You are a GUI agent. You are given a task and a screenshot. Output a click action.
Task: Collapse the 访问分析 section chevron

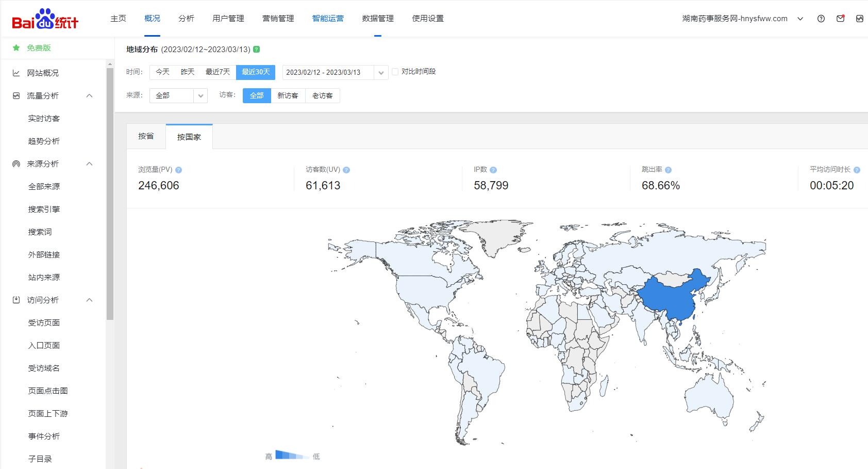89,300
